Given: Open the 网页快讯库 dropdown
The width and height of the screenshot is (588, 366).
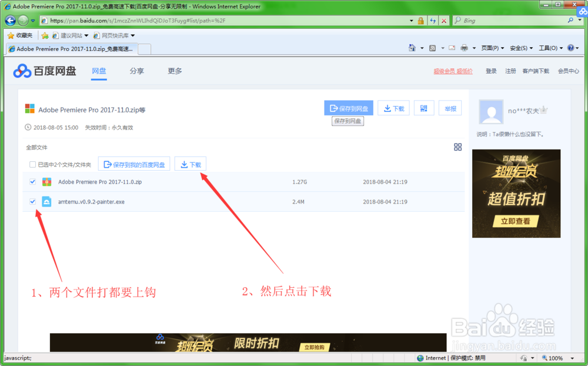Looking at the screenshot, I should click(114, 36).
